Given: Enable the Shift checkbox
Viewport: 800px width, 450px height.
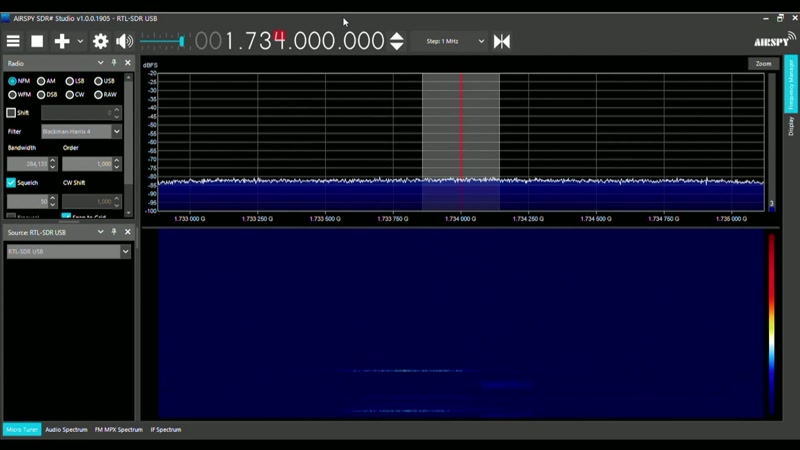Looking at the screenshot, I should (11, 113).
